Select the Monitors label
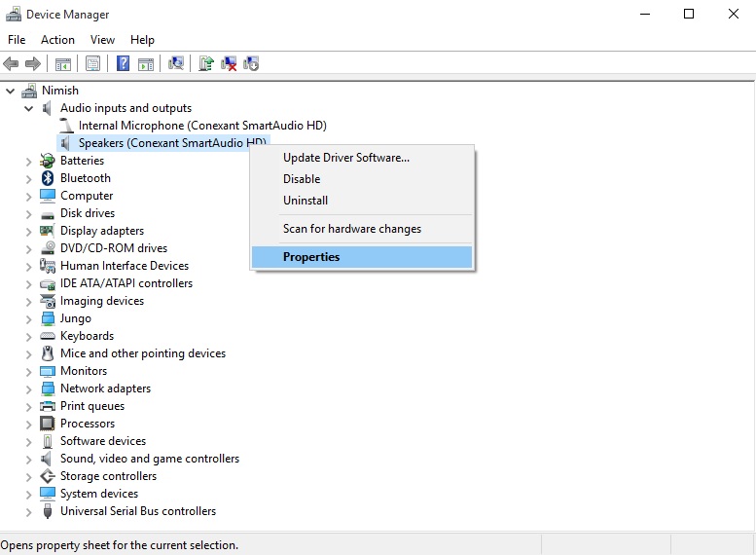Screen dimensions: 756x555 click(84, 371)
